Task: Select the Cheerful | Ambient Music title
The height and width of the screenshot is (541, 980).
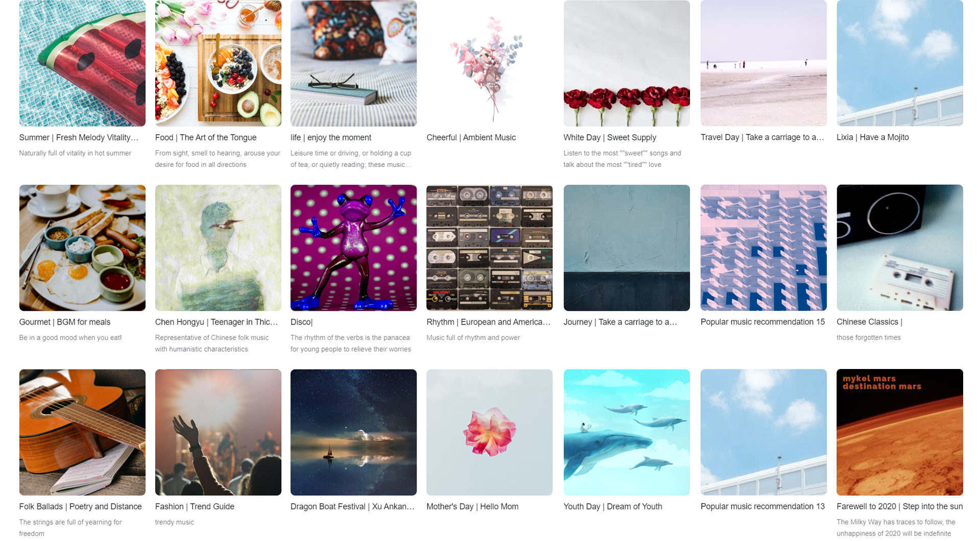Action: click(471, 137)
